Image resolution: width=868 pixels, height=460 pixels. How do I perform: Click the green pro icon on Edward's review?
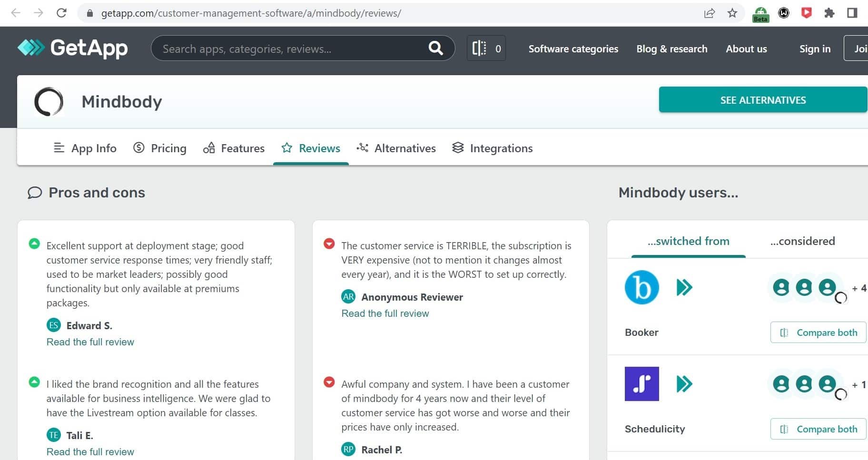[34, 244]
